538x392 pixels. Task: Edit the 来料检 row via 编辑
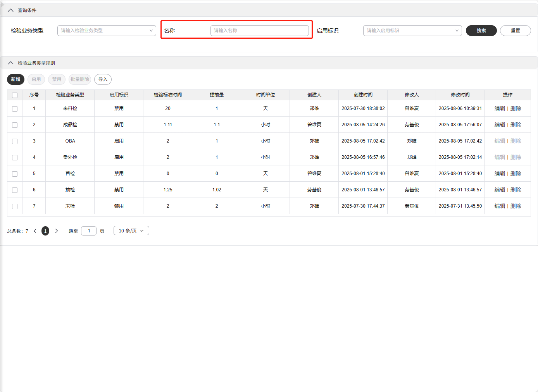tap(500, 108)
